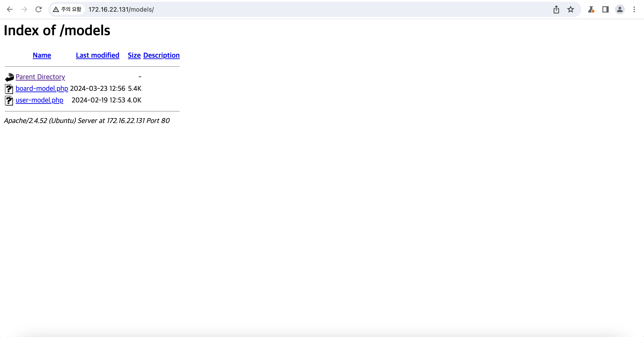Click the date '2024-02-19 12:53'
This screenshot has width=644, height=337.
98,100
